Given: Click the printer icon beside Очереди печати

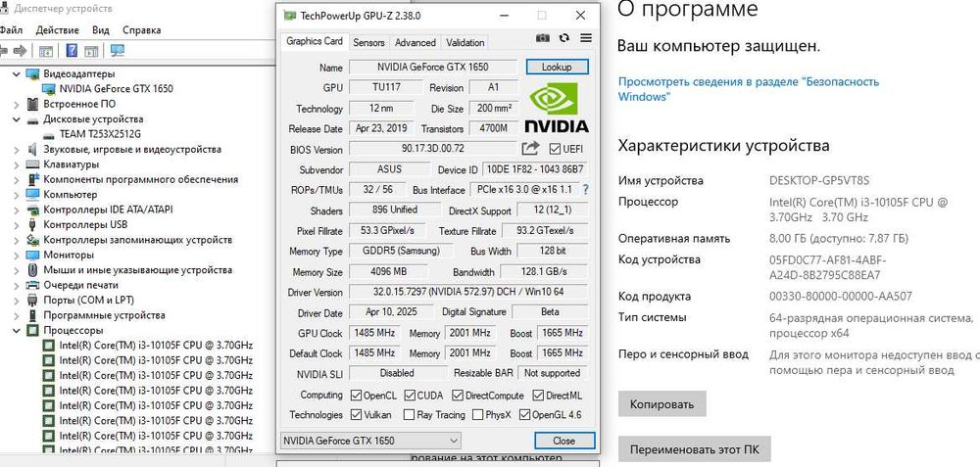Looking at the screenshot, I should tap(32, 285).
